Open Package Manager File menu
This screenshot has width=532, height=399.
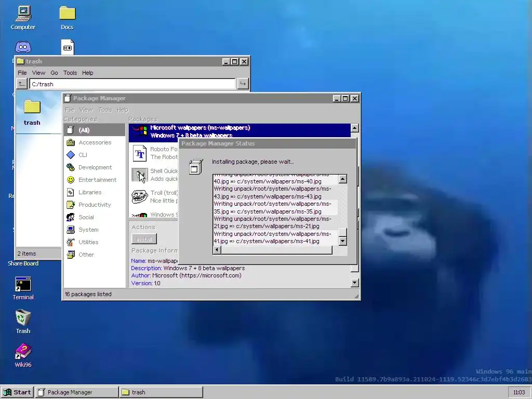coord(70,110)
